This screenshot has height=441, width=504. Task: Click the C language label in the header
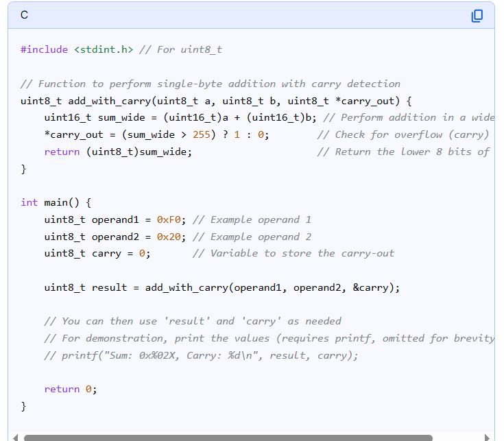click(24, 15)
